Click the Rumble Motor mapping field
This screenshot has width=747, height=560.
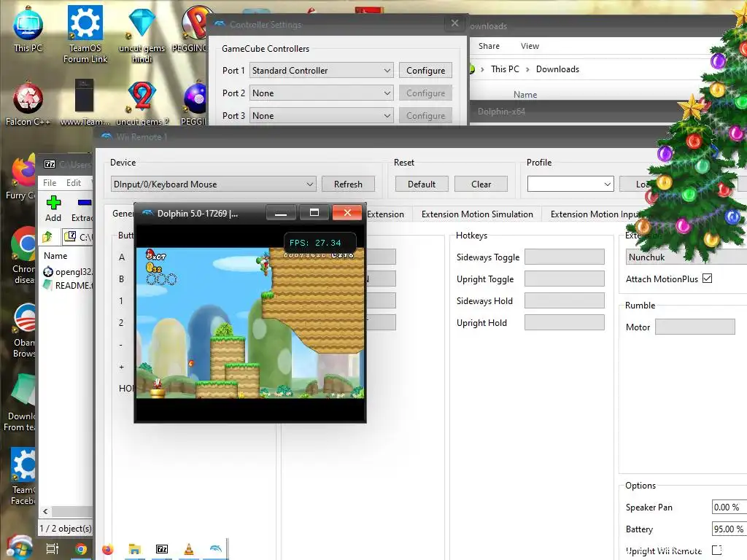(x=695, y=327)
